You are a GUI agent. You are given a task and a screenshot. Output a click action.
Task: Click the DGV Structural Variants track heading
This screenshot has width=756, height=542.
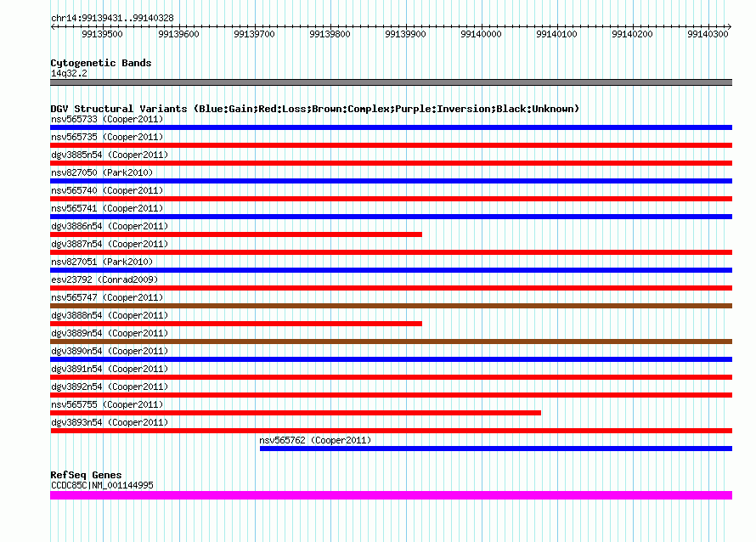pos(315,109)
